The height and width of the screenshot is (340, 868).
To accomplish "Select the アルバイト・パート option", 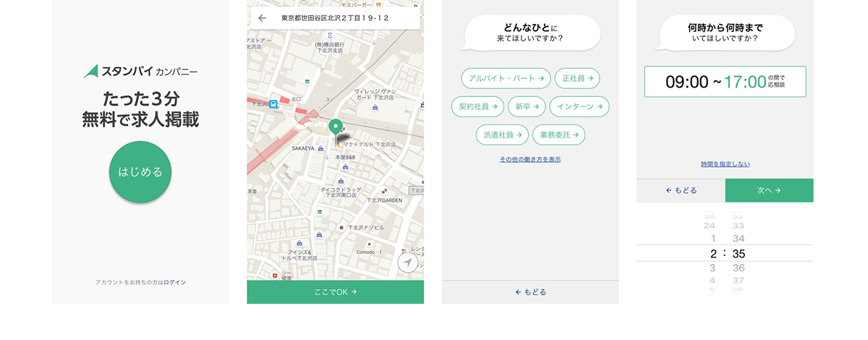I will (506, 78).
